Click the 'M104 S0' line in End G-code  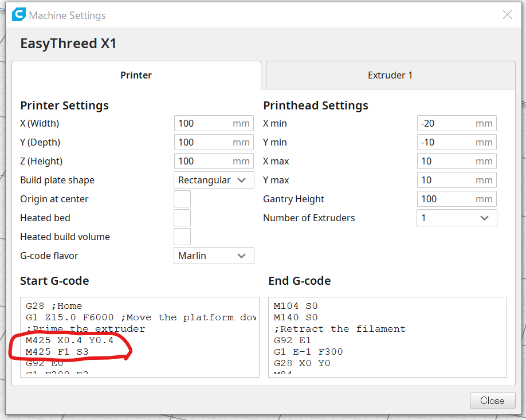click(x=296, y=306)
